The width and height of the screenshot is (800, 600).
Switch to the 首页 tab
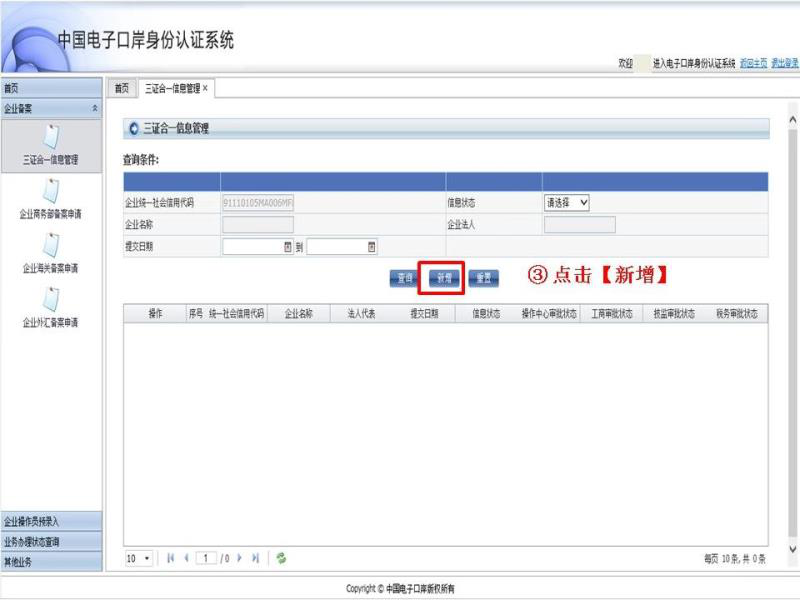tap(121, 88)
